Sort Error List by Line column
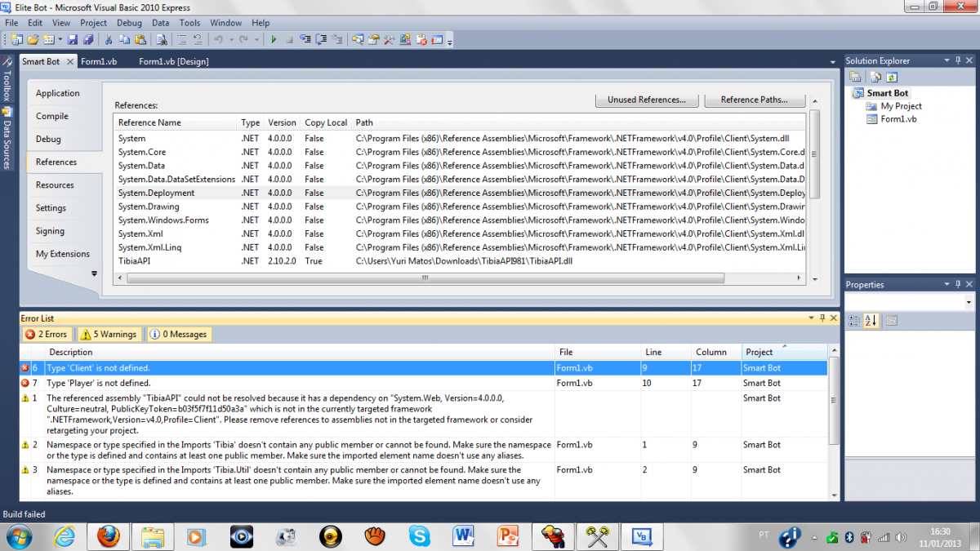980x551 pixels. (666, 353)
